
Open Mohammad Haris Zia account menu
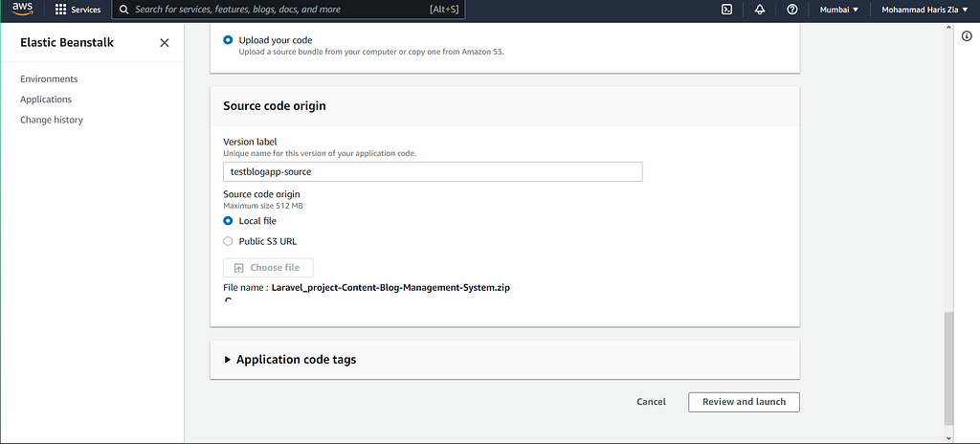coord(926,10)
